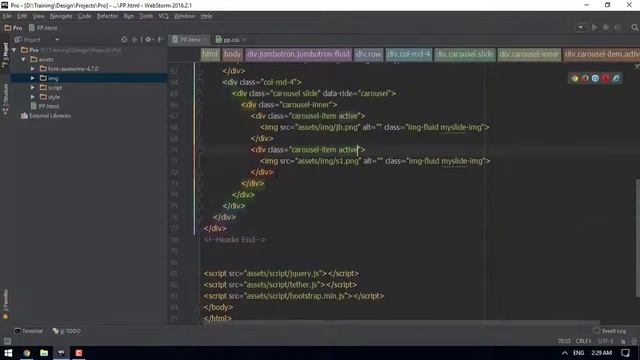Change UTF-8 encoding in status bar

pyautogui.click(x=605, y=341)
